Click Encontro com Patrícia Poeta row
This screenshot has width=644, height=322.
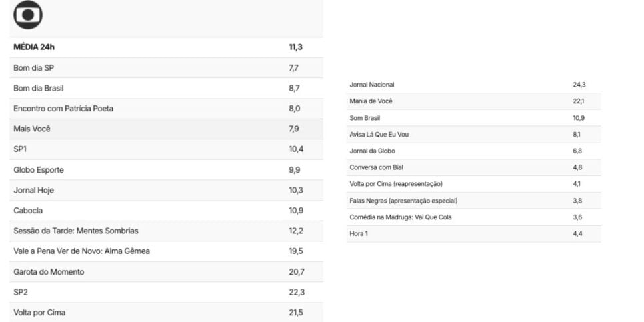coord(166,109)
